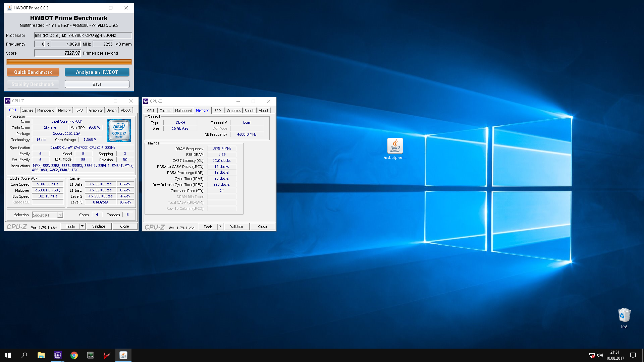Click the Score field showing 7327.97
The width and height of the screenshot is (644, 362).
tap(58, 53)
